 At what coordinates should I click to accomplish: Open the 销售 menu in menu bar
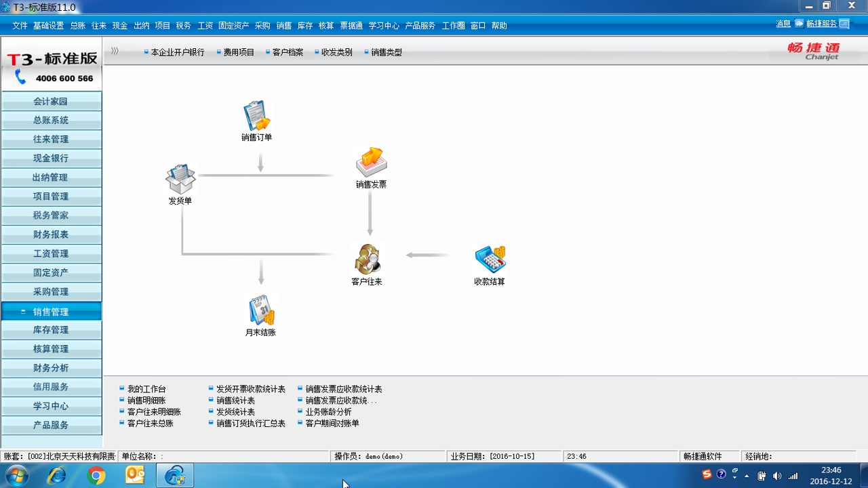tap(284, 25)
